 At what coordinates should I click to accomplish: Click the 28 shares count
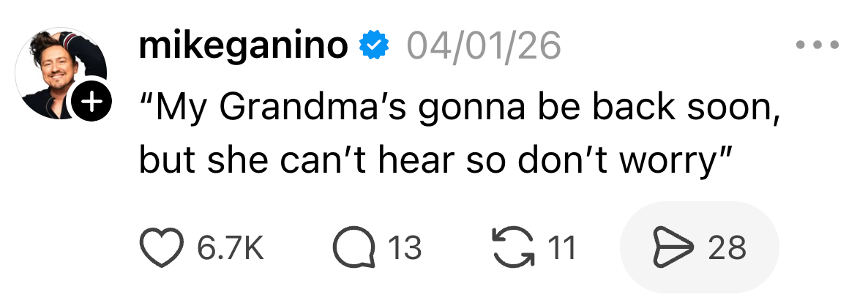(x=727, y=249)
